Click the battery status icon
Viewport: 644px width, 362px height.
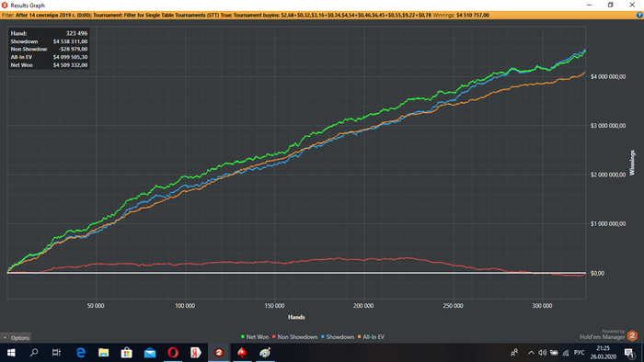554,353
